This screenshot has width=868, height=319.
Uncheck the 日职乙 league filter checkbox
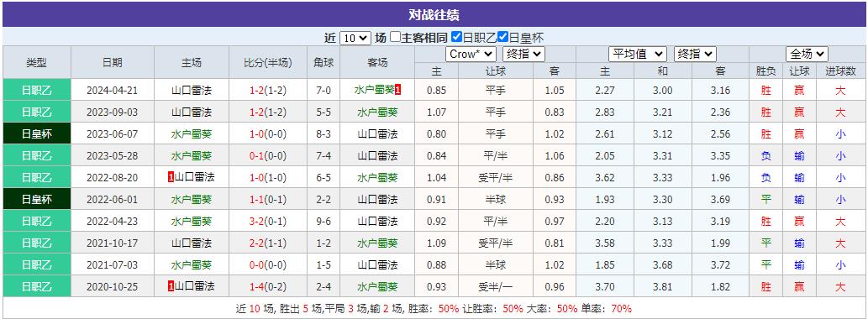[x=457, y=37]
